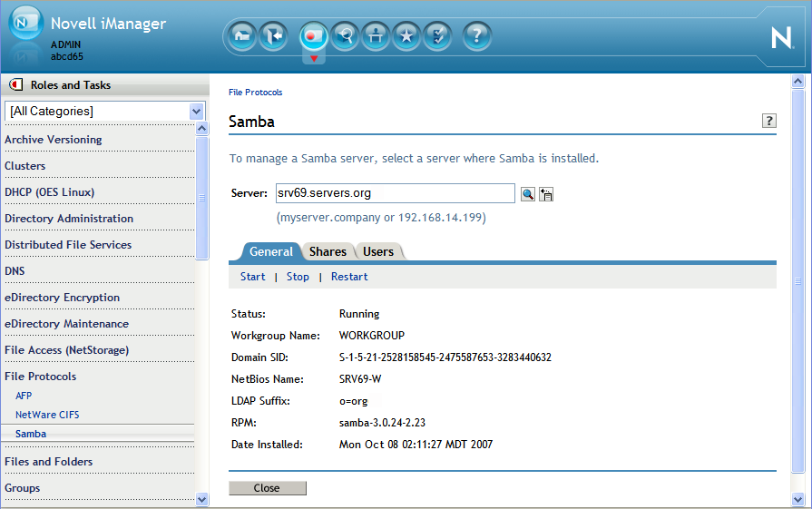This screenshot has width=812, height=509.
Task: Open Preferences checklist icon
Action: click(438, 36)
